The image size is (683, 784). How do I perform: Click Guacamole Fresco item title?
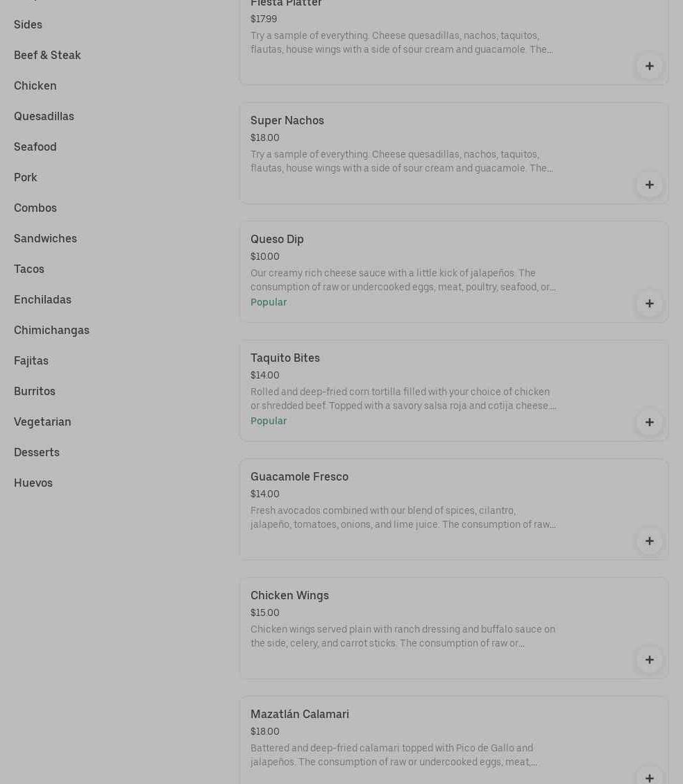[x=299, y=477]
